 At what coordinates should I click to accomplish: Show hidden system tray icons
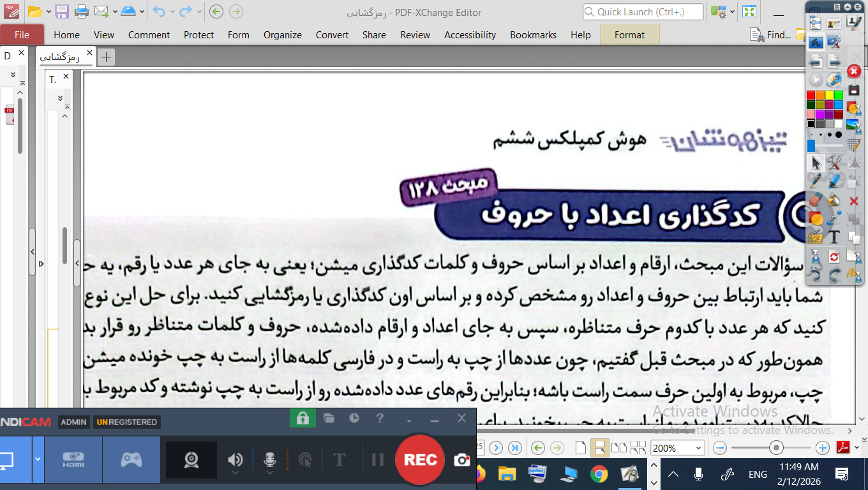[673, 474]
